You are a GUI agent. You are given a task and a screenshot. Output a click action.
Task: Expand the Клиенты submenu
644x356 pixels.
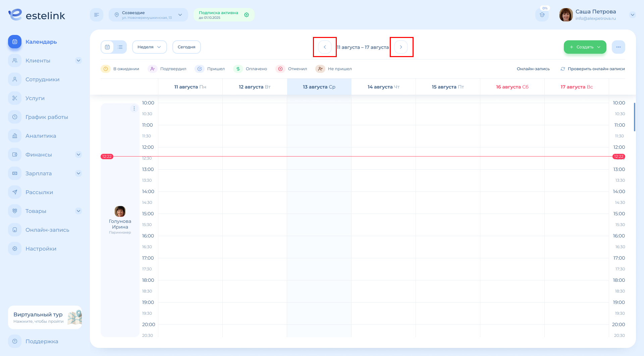(78, 60)
